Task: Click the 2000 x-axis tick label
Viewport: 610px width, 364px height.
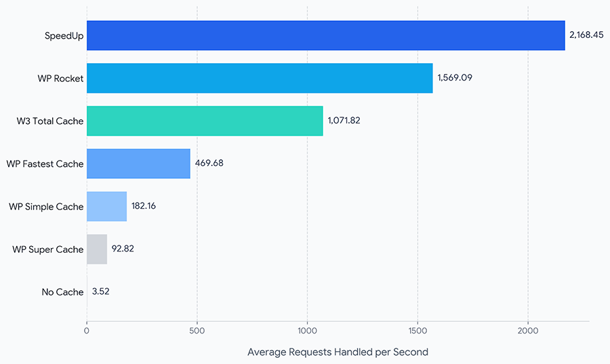Action: tap(528, 331)
